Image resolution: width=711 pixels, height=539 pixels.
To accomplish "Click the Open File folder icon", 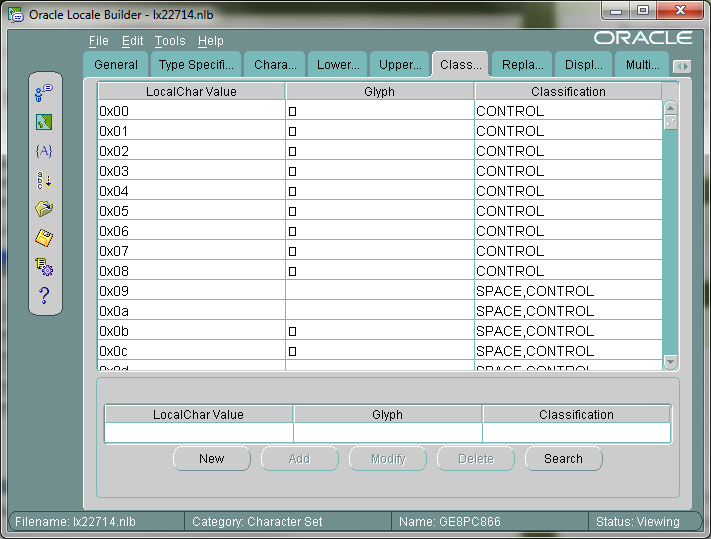I will [x=44, y=209].
